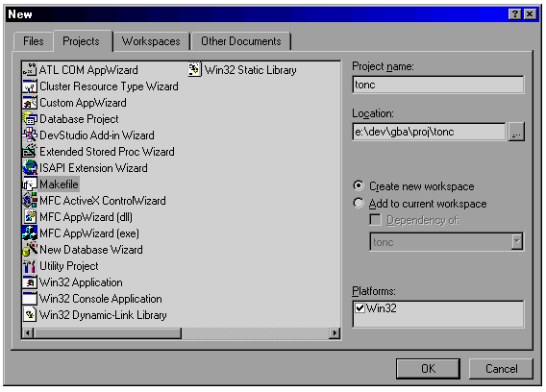546x392 pixels.
Task: Select 'MFC AppWizard (exe)' text entry
Action: (x=89, y=233)
